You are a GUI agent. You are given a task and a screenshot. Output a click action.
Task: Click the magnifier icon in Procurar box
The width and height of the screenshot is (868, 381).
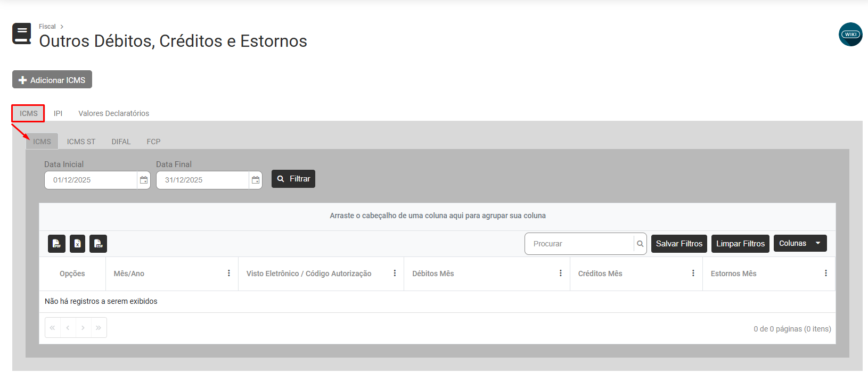click(x=640, y=244)
